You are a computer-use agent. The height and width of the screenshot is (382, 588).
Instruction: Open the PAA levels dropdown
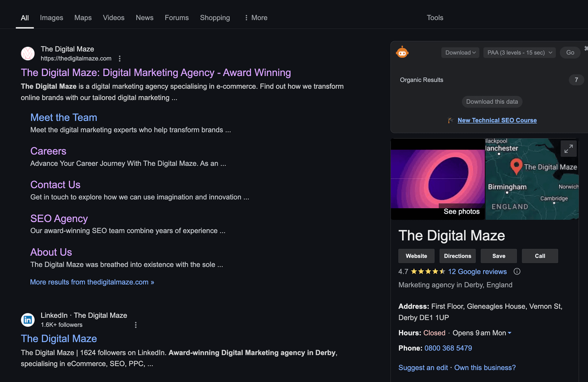[x=519, y=52]
